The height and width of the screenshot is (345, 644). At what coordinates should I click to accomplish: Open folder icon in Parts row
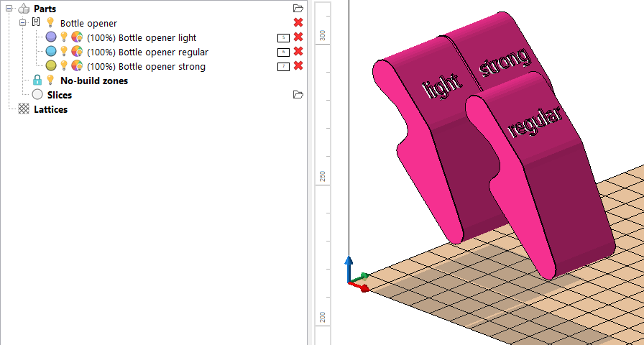(298, 8)
